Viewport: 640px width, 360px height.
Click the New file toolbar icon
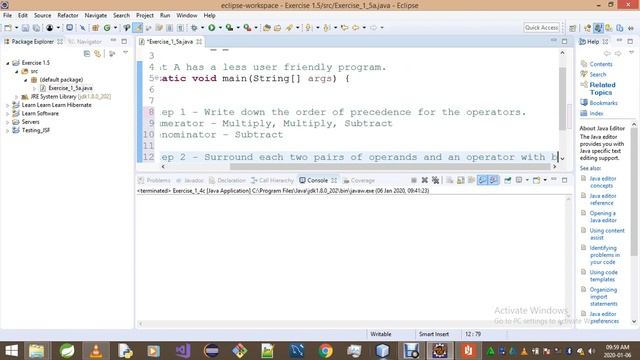coord(8,28)
